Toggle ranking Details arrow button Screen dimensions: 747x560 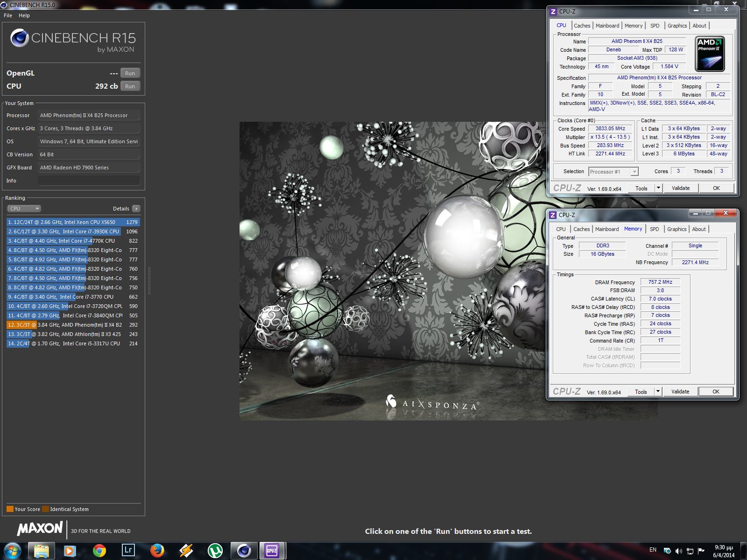click(136, 209)
